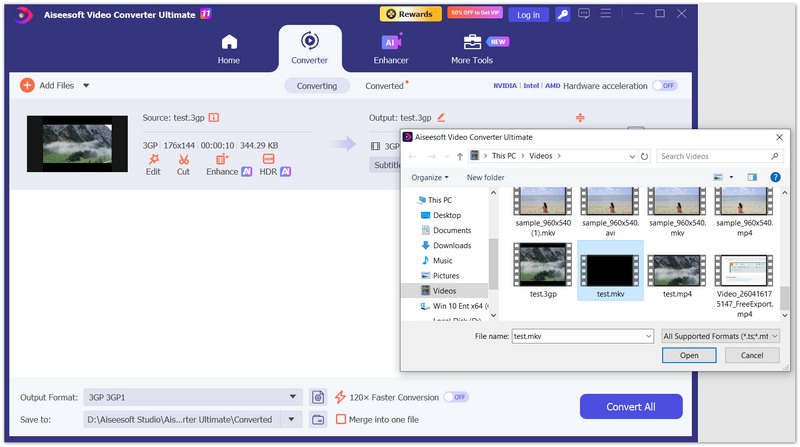Screen dimensions: 800x447
Task: Open the Cut scissors tool
Action: [x=183, y=165]
